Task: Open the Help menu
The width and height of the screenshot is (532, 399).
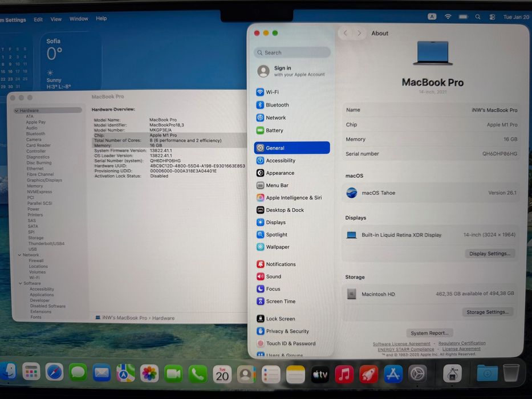Action: tap(101, 18)
